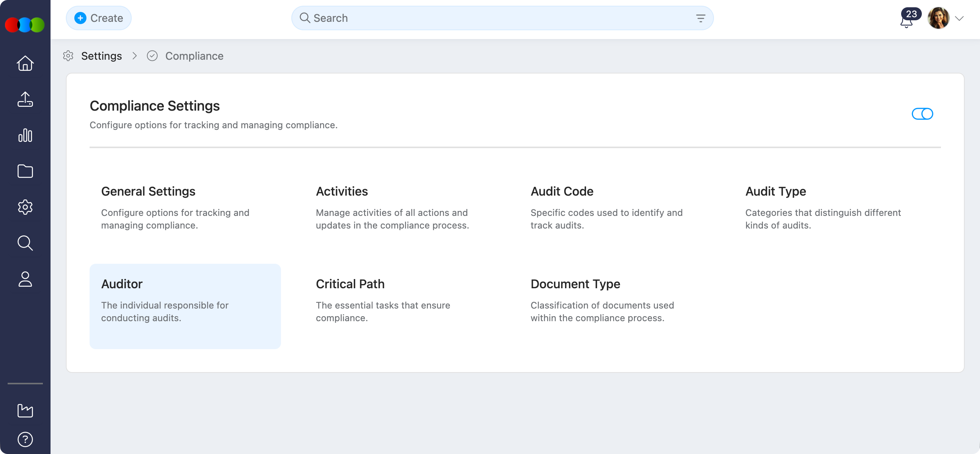Click the Settings breadcrumb link

tap(101, 56)
